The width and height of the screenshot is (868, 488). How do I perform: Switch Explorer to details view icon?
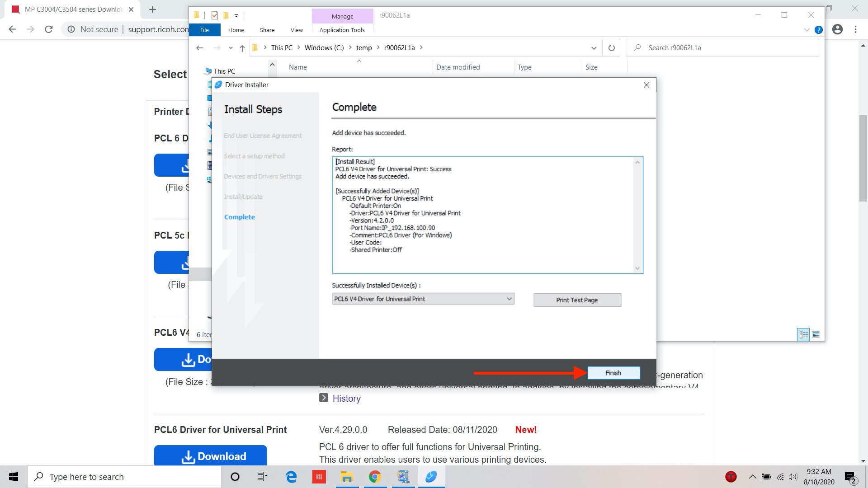point(803,334)
